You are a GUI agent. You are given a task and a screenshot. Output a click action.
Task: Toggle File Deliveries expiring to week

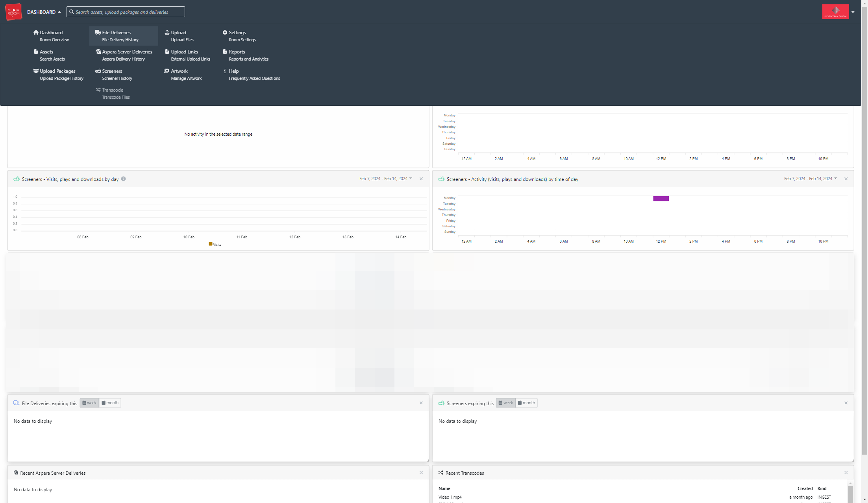coord(89,403)
